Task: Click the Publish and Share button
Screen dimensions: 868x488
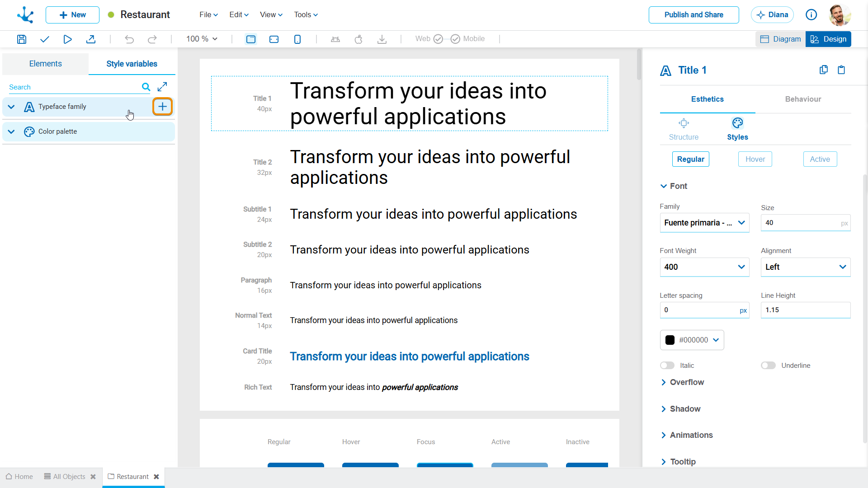Action: pyautogui.click(x=694, y=15)
